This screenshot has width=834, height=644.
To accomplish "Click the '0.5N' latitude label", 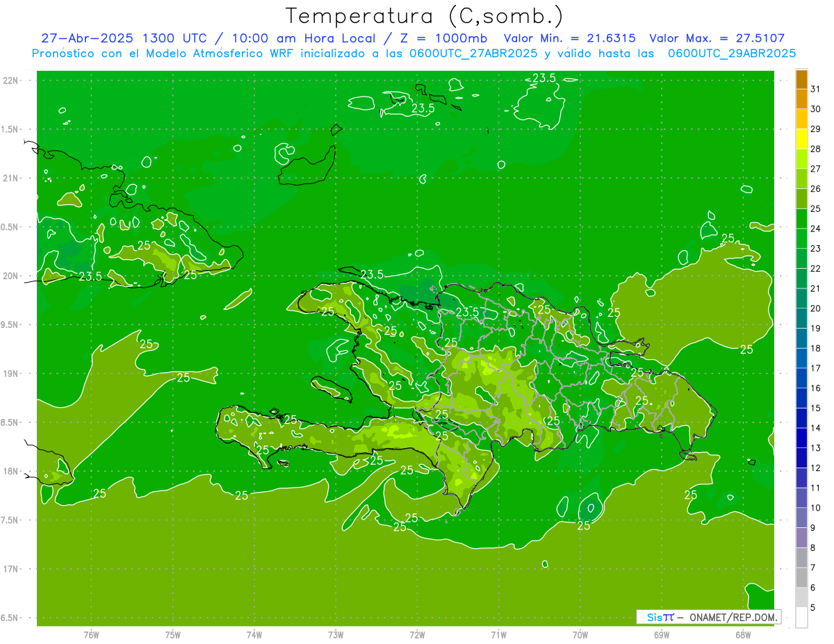I will (x=9, y=228).
